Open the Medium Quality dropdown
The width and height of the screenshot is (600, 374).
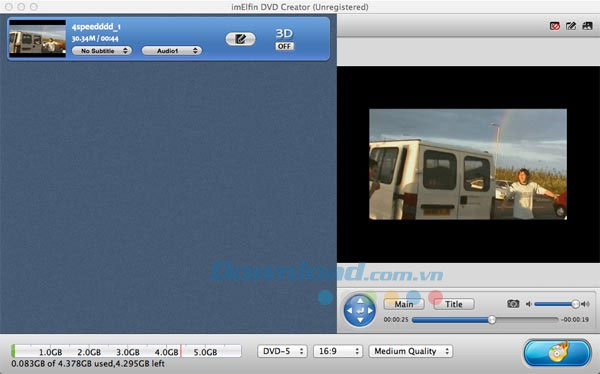411,351
